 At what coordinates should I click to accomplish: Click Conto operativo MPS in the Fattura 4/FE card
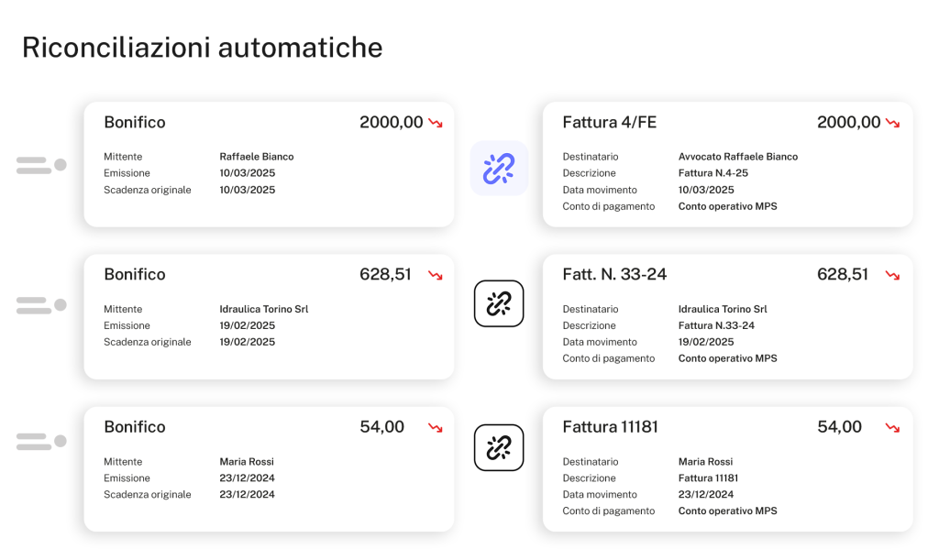tap(727, 206)
